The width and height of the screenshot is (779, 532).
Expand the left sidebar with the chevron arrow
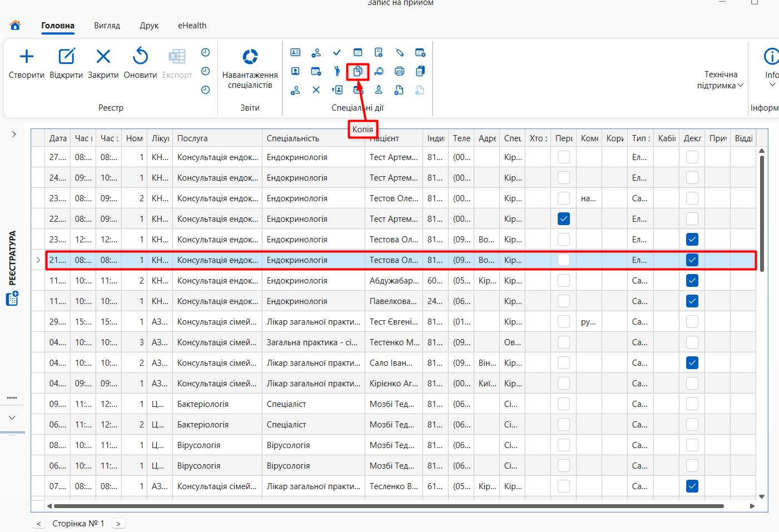pyautogui.click(x=14, y=134)
